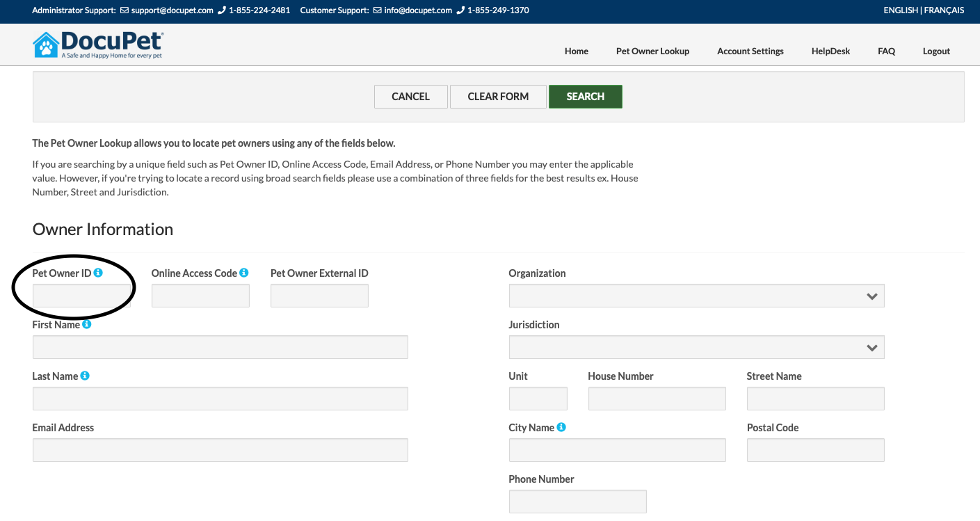Image resolution: width=980 pixels, height=521 pixels.
Task: Click into the Phone Number field
Action: [x=577, y=502]
